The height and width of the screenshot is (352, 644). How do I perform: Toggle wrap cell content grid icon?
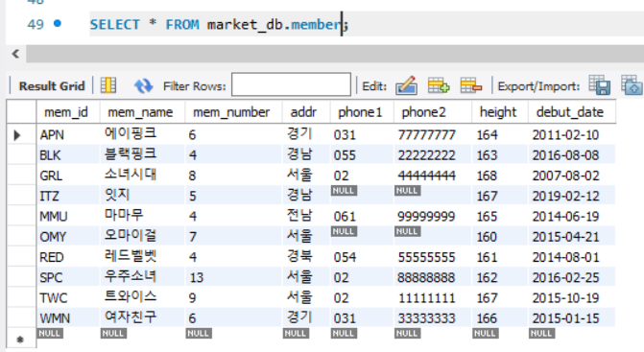click(108, 85)
